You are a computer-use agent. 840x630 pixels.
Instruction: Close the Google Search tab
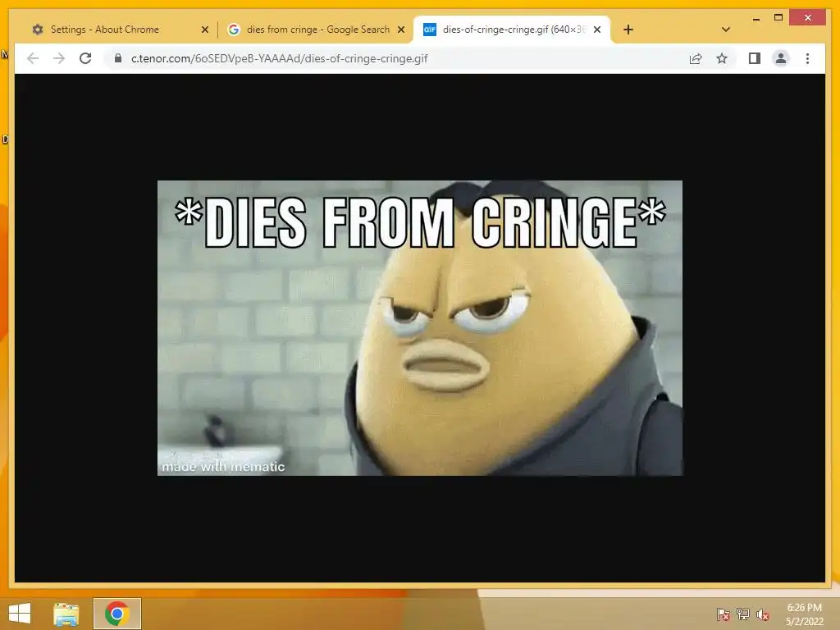(x=400, y=30)
